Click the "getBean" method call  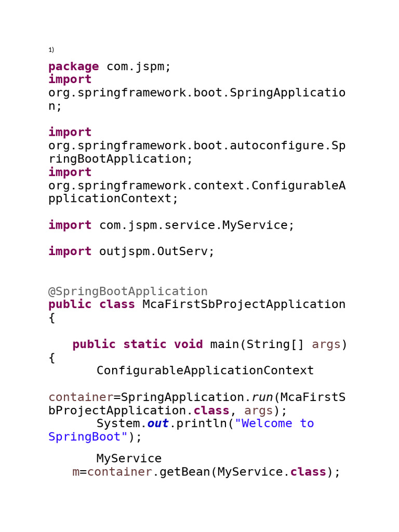(185, 472)
